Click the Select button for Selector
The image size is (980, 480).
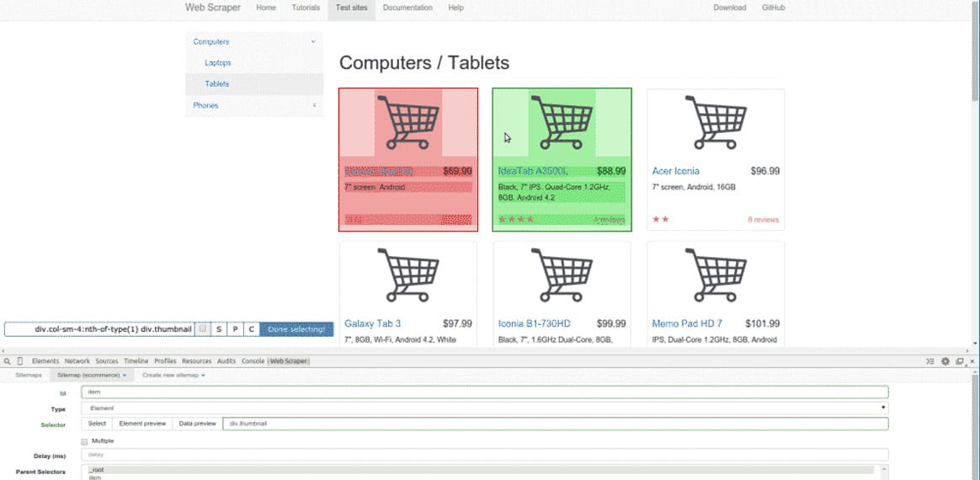pos(97,424)
